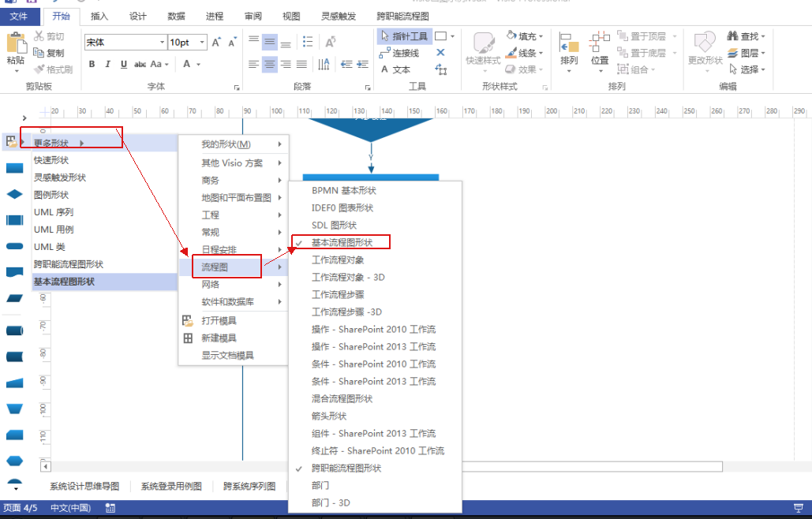
Task: Toggle strikethrough abc formatting
Action: 140,64
